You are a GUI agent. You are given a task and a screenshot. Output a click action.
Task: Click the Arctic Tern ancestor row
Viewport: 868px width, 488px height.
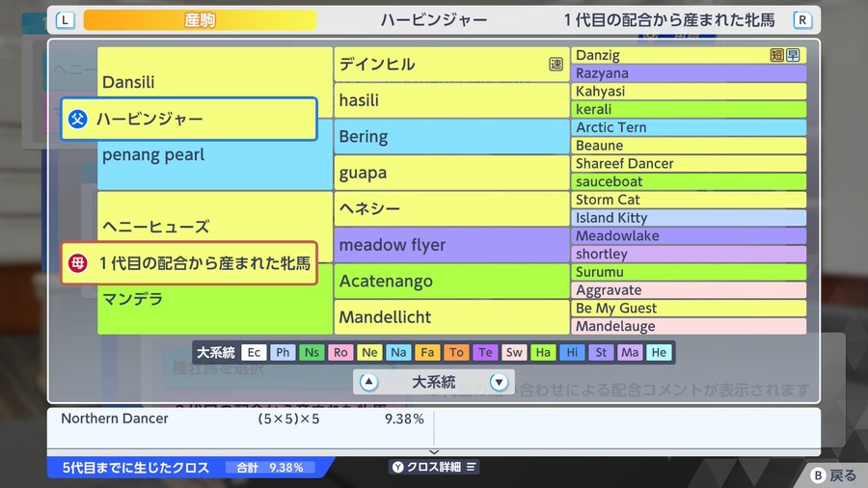(689, 127)
